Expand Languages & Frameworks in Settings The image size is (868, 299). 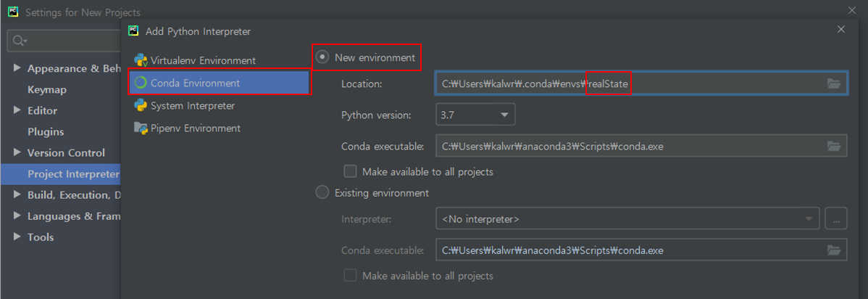[x=17, y=216]
